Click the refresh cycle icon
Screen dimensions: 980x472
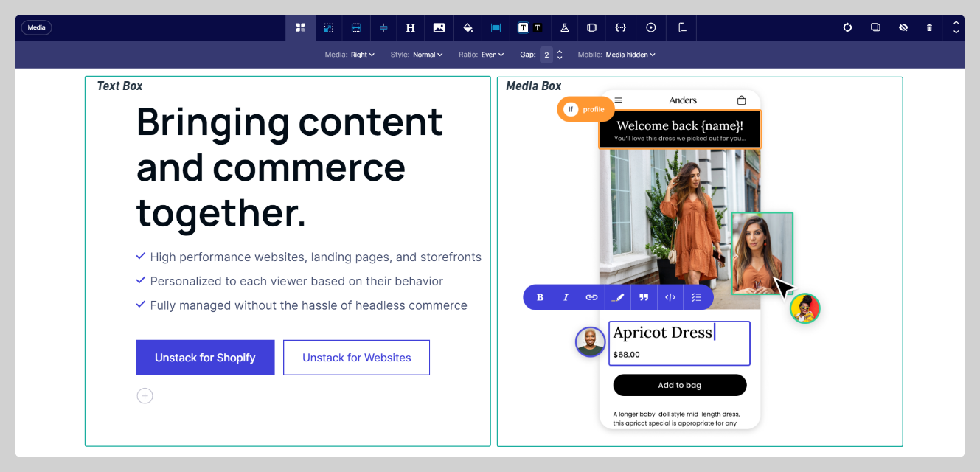click(x=847, y=28)
